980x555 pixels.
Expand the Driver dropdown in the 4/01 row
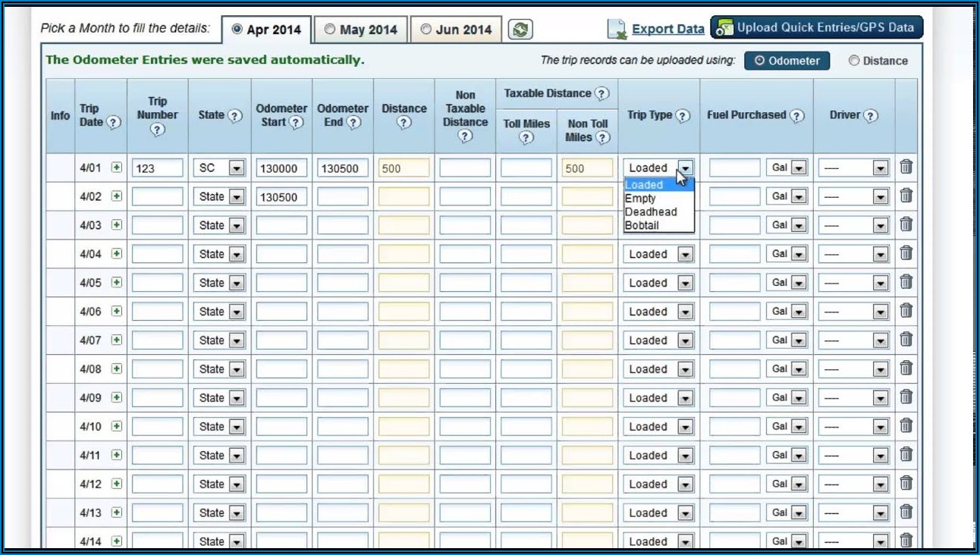(x=880, y=168)
